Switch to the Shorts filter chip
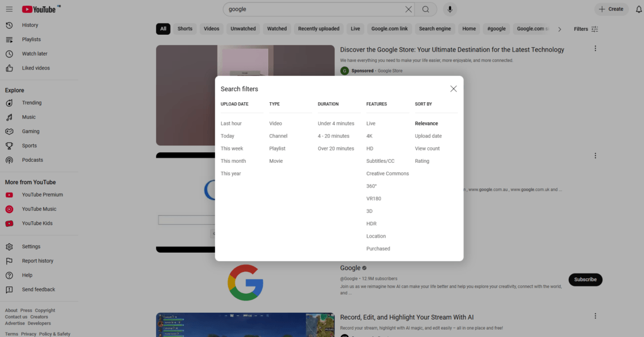The width and height of the screenshot is (644, 337). pos(185,29)
